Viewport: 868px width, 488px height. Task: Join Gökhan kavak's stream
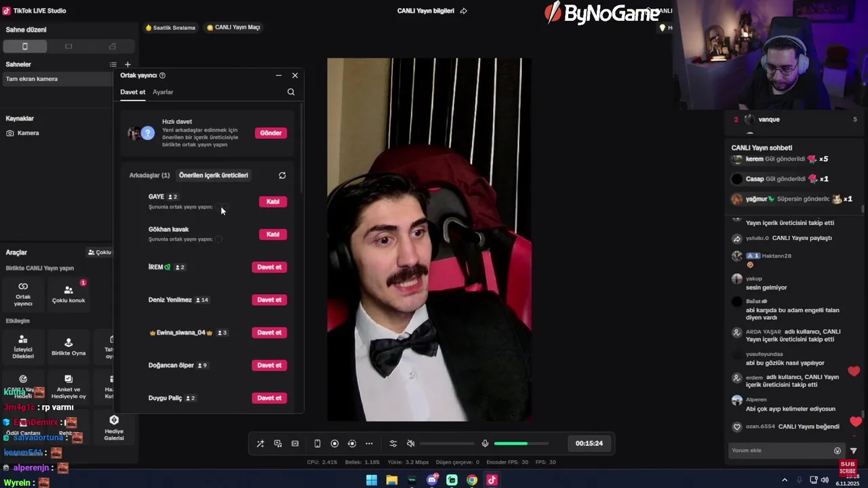coord(273,235)
